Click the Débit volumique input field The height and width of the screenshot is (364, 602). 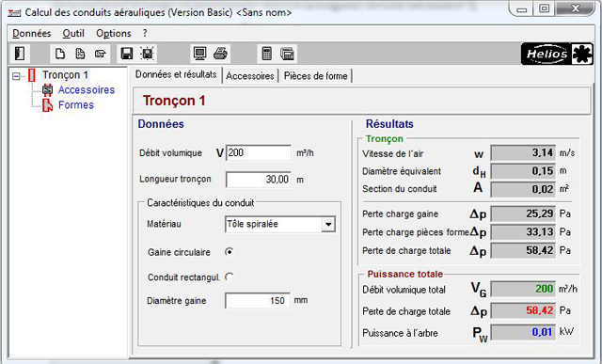pos(259,152)
